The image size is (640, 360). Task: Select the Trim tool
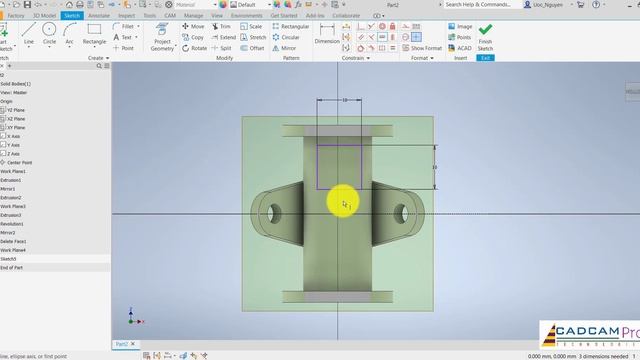tap(221, 26)
